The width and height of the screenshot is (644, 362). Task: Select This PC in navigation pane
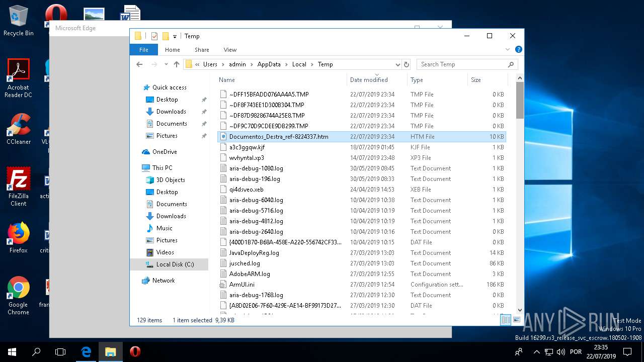click(162, 168)
